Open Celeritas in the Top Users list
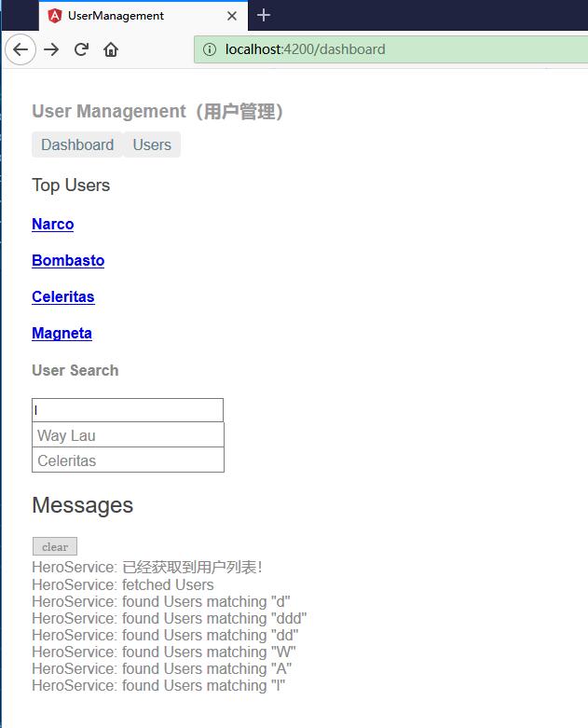588x728 pixels. tap(62, 296)
